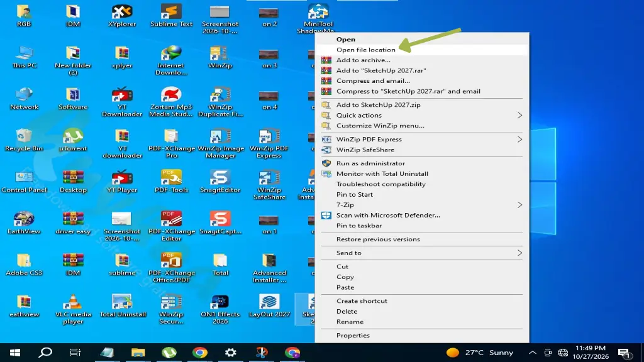Choose Delete in context menu
The image size is (644, 362).
tap(422, 311)
